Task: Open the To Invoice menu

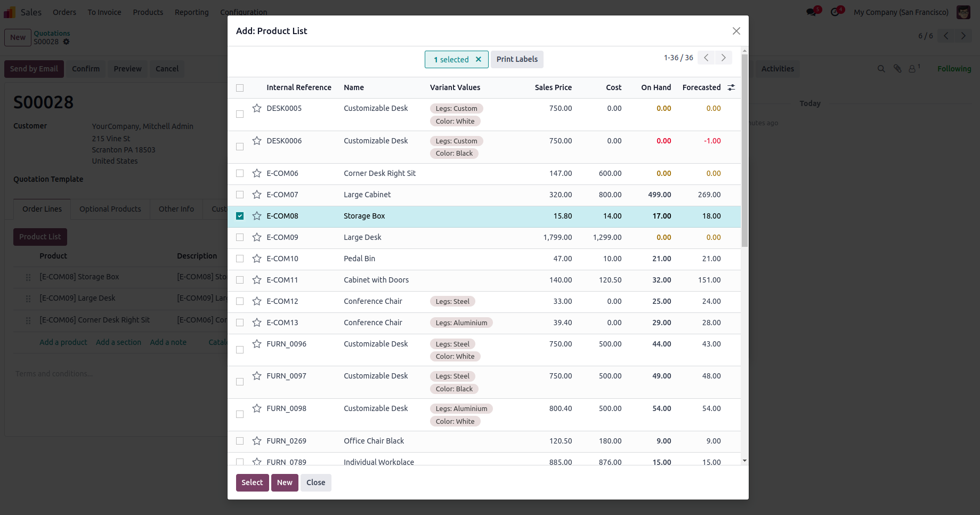Action: click(x=104, y=12)
